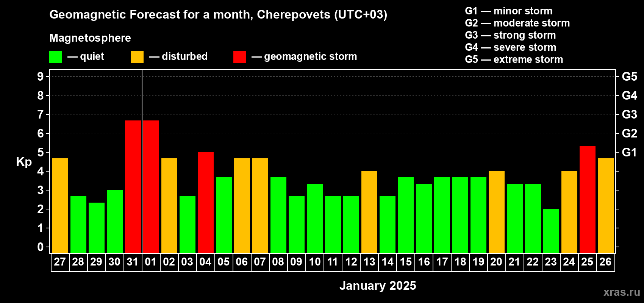Click the G4 right axis label
This screenshot has height=303, width=644.
click(630, 95)
